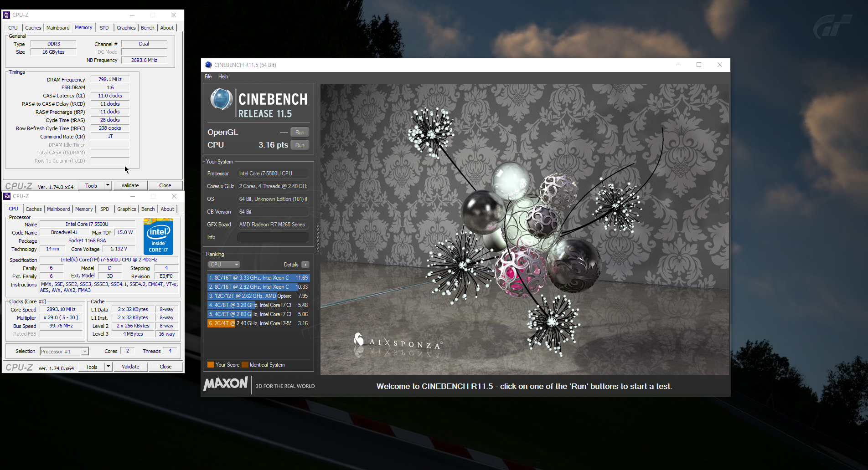Select ranking row 3 AMD Opteron 7.95

258,296
